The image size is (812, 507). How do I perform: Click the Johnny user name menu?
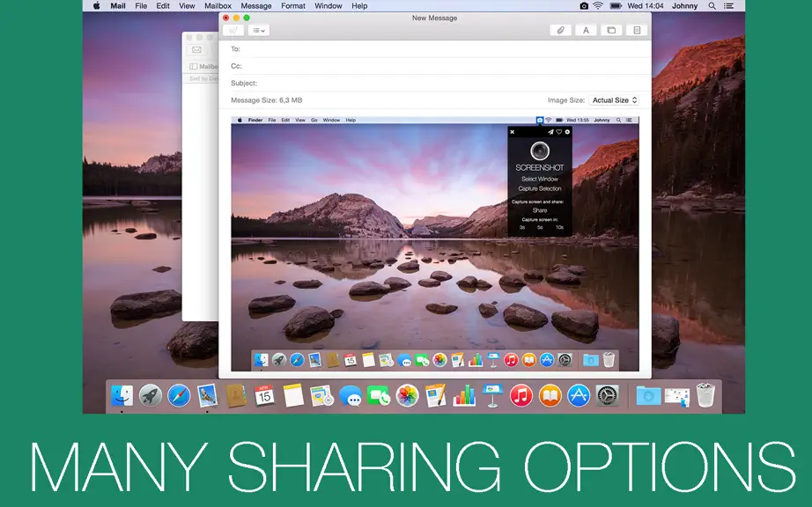[684, 6]
